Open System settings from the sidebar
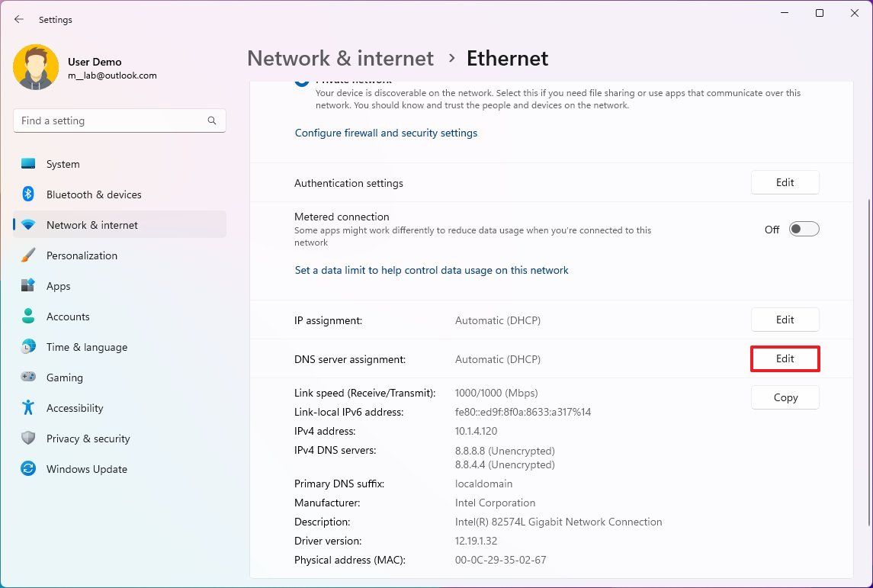This screenshot has height=588, width=873. click(62, 163)
